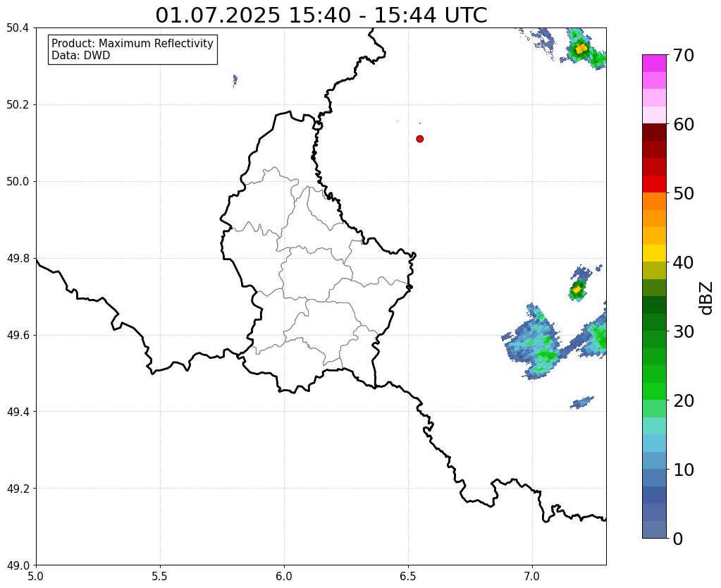Click the latitude tick label "49.0"
This screenshot has height=588, width=721.
coord(18,565)
